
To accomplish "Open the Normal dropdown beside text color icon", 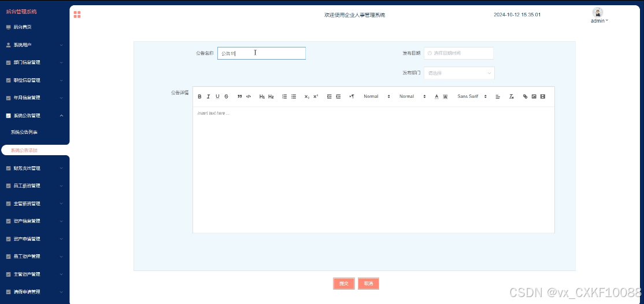I will coord(412,97).
